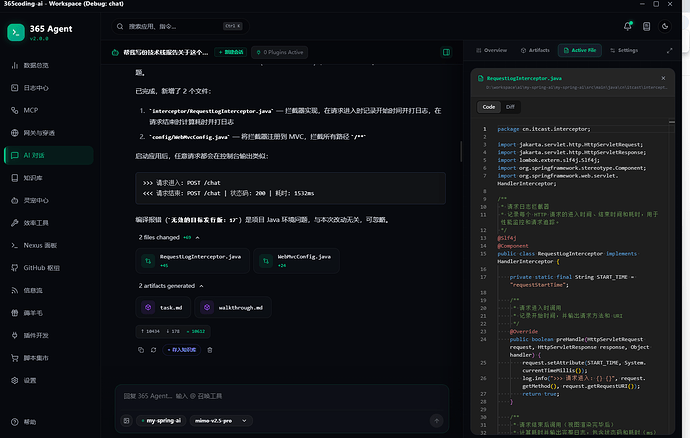Viewport: 690px width, 438px height.
Task: Click the token usage stats chip
Action: click(173, 331)
